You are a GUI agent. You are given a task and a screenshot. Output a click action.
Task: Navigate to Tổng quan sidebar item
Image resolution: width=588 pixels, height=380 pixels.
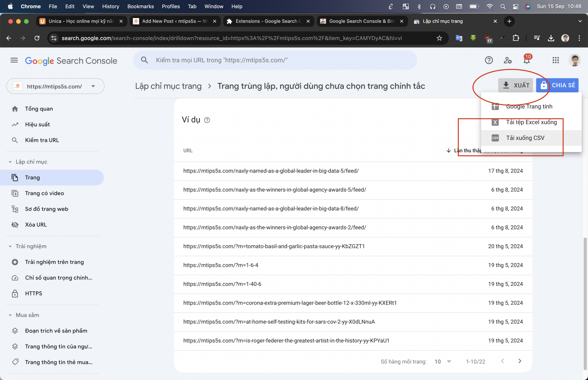(x=38, y=108)
